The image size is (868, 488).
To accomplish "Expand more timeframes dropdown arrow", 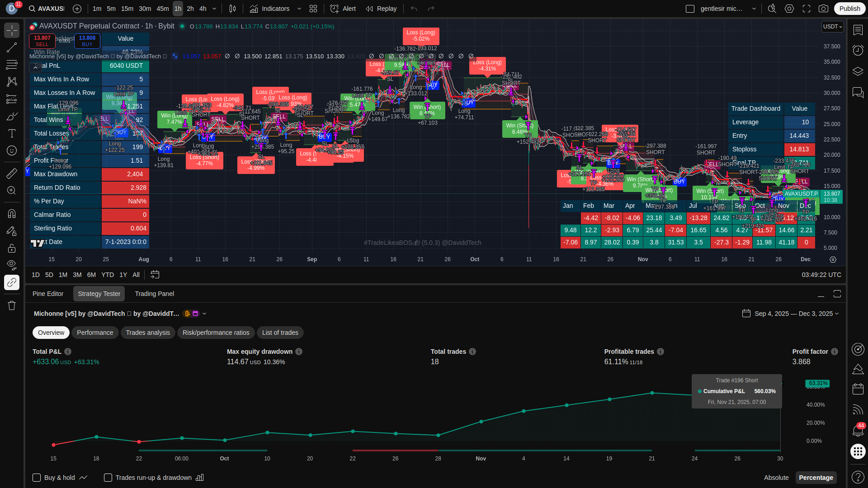I will point(214,9).
